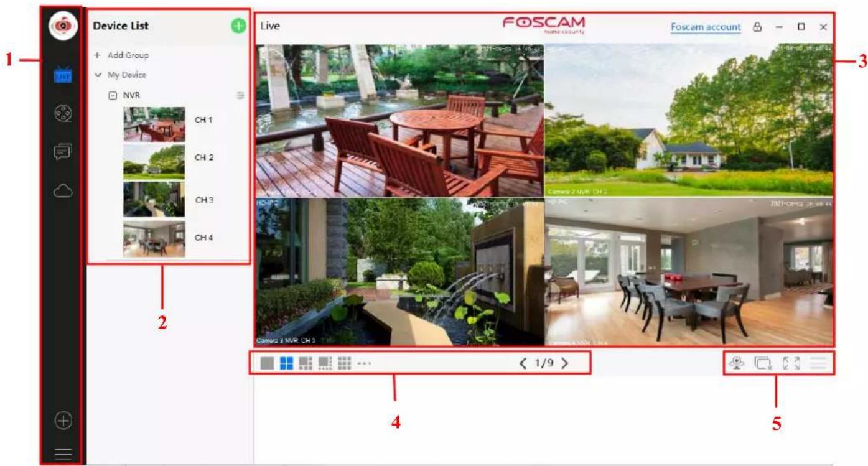The image size is (868, 466).
Task: Click the circled plus icon in sidebar
Action: [63, 421]
